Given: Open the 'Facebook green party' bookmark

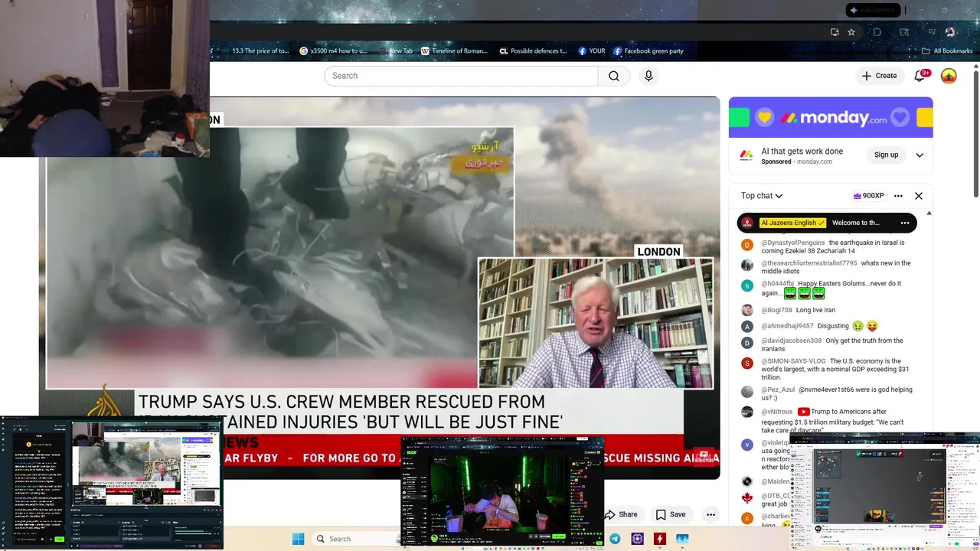Looking at the screenshot, I should pyautogui.click(x=648, y=51).
